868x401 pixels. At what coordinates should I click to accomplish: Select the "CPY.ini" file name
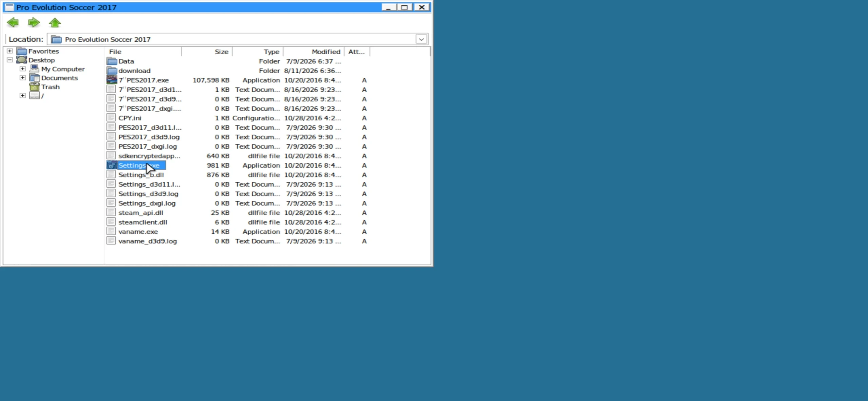(130, 118)
